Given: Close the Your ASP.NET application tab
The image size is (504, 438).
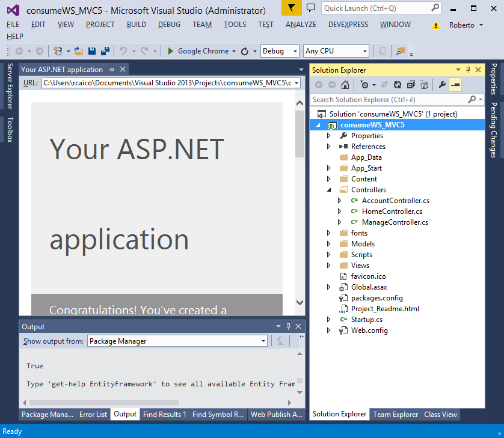Looking at the screenshot, I should pyautogui.click(x=123, y=69).
